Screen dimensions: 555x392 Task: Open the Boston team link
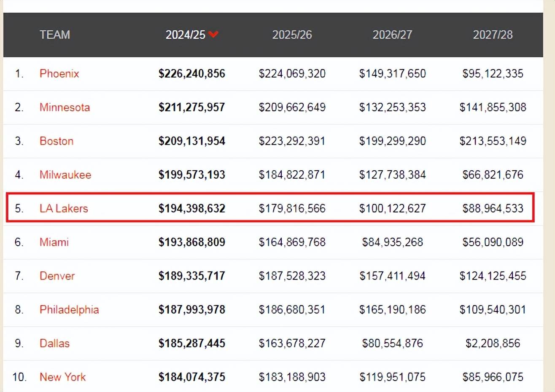[x=57, y=141]
